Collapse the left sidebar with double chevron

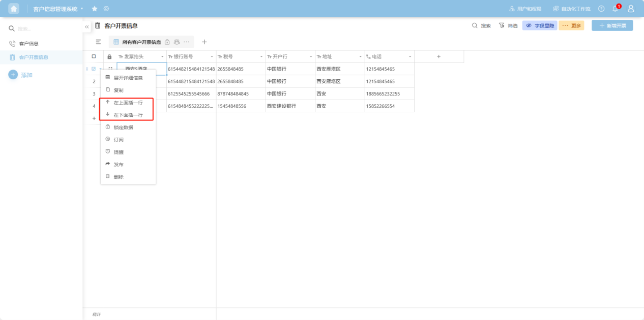pos(87,26)
